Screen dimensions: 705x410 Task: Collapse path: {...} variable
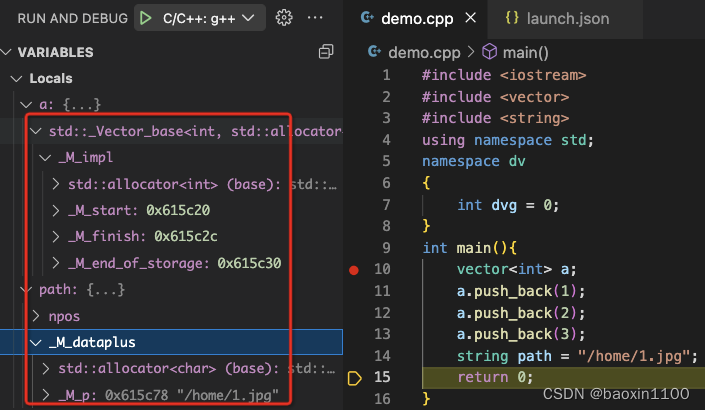27,290
